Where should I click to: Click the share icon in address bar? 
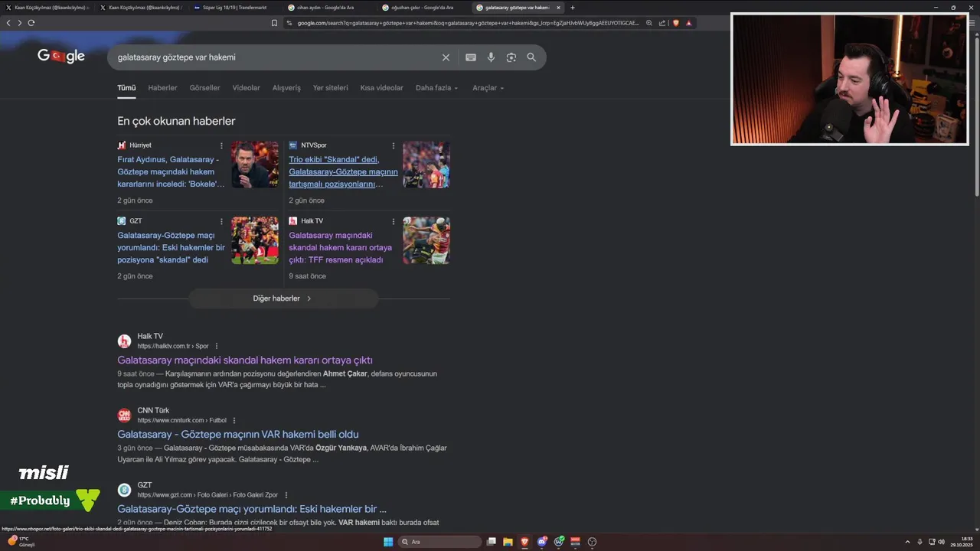click(x=661, y=23)
